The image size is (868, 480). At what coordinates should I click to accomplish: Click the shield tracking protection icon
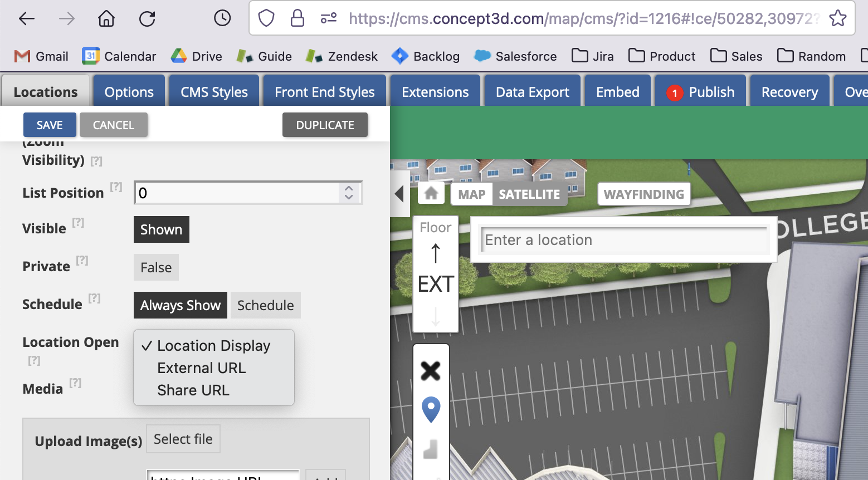coord(266,18)
